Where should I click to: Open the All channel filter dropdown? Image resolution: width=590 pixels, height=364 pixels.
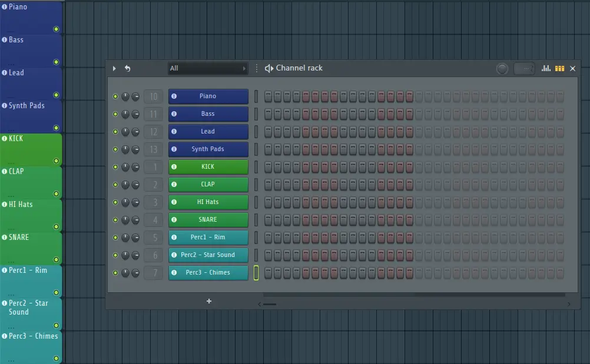coord(207,68)
